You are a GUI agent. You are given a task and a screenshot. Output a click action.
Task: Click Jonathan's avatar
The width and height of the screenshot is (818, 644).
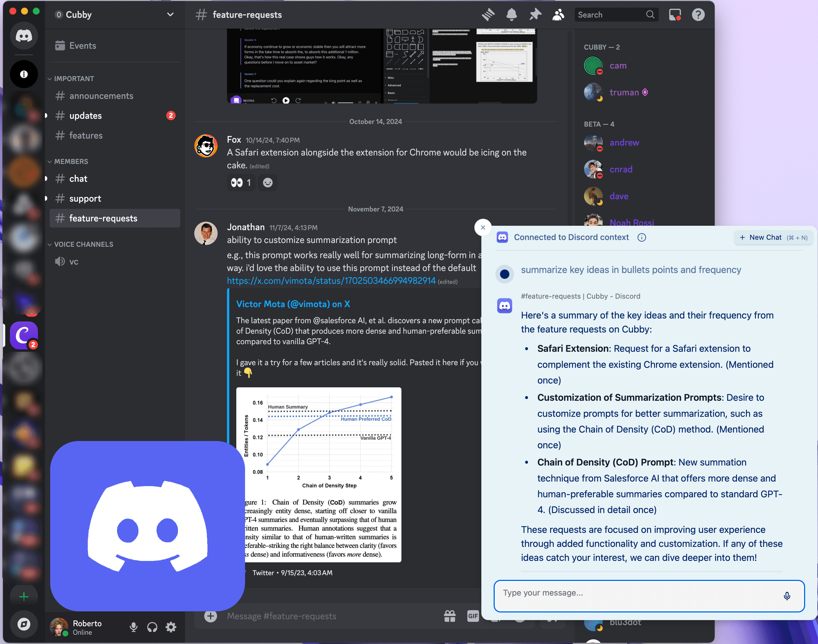click(206, 233)
